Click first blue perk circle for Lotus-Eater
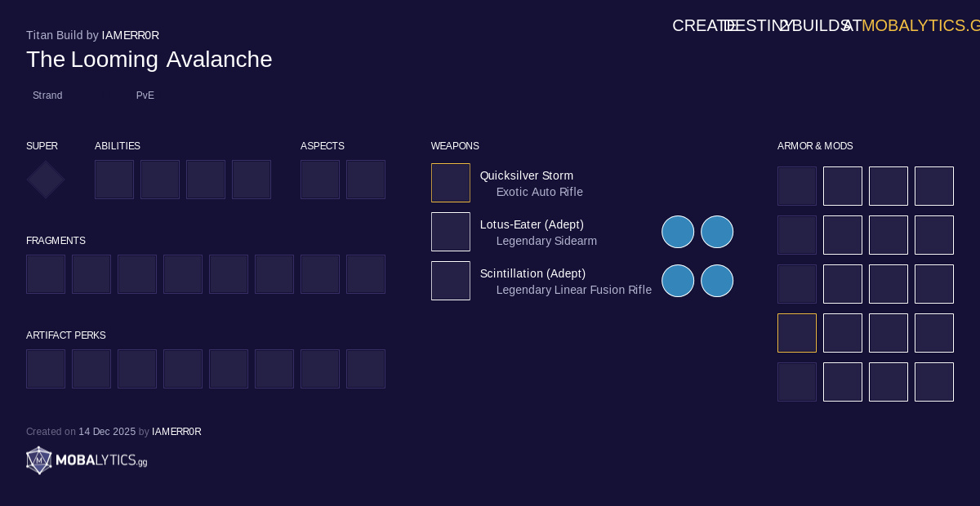 tap(678, 232)
